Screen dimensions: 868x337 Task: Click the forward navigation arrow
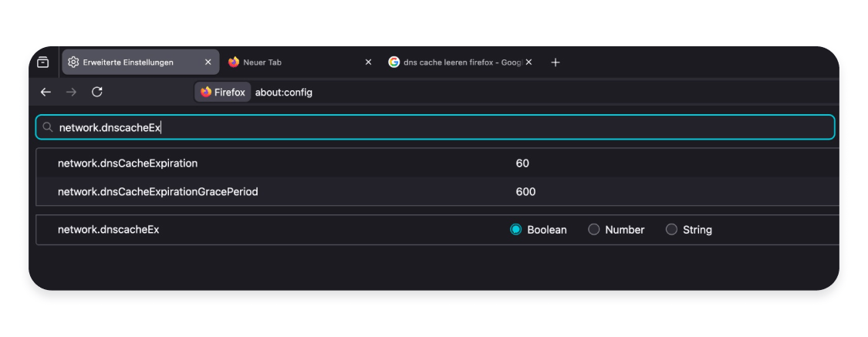point(71,92)
